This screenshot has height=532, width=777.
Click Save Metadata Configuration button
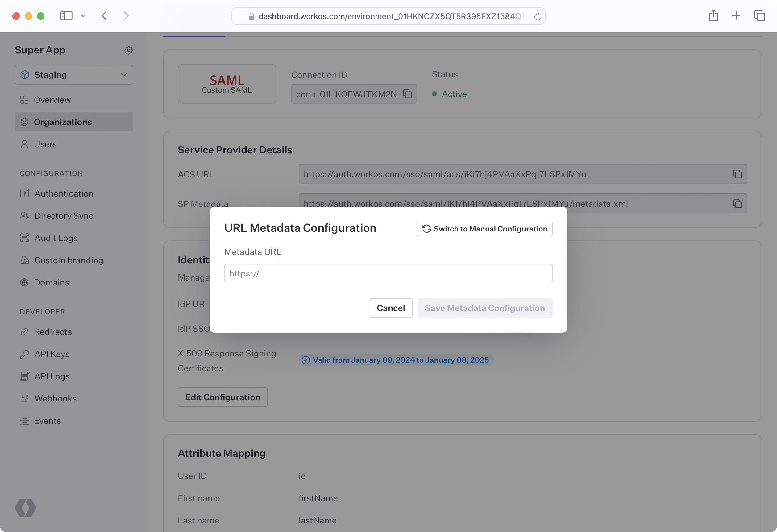tap(484, 308)
